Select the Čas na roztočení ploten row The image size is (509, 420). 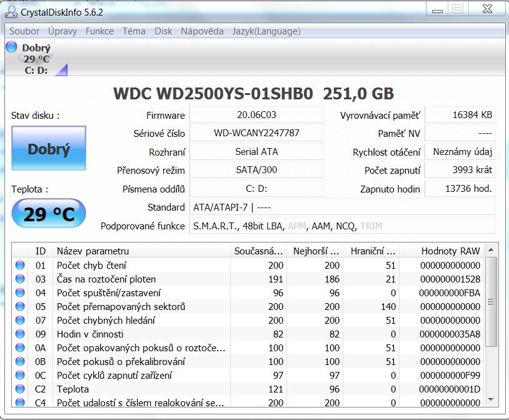point(248,279)
